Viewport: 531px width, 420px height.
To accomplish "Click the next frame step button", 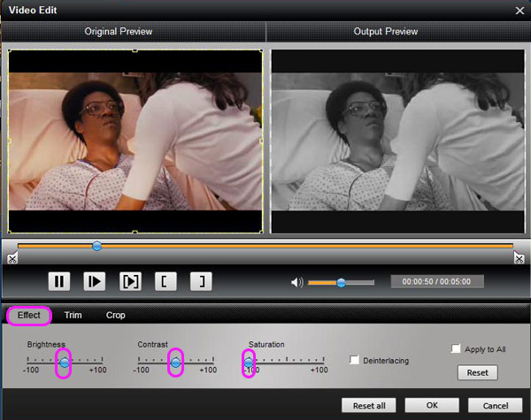I will click(x=95, y=282).
